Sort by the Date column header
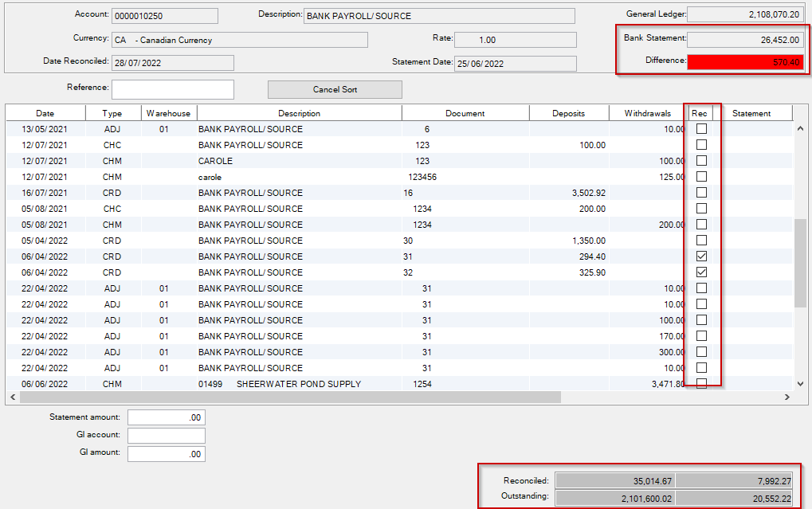 45,113
